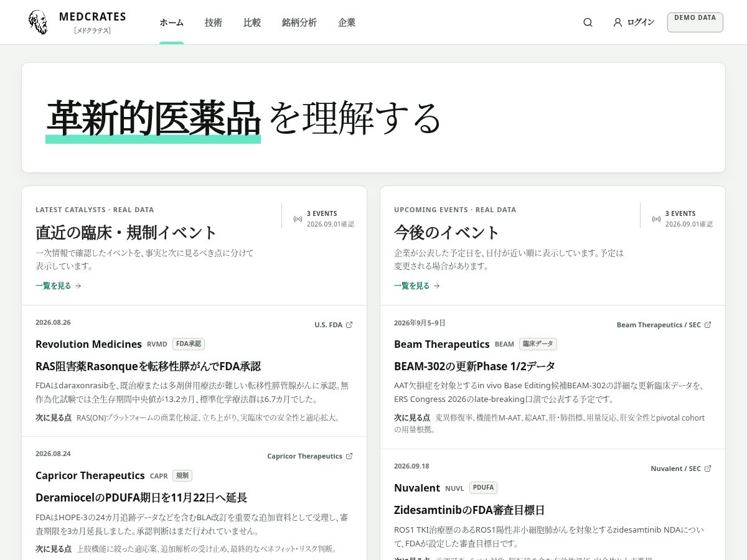747x560 pixels.
Task: Click the BEAM ticker label
Action: (504, 344)
